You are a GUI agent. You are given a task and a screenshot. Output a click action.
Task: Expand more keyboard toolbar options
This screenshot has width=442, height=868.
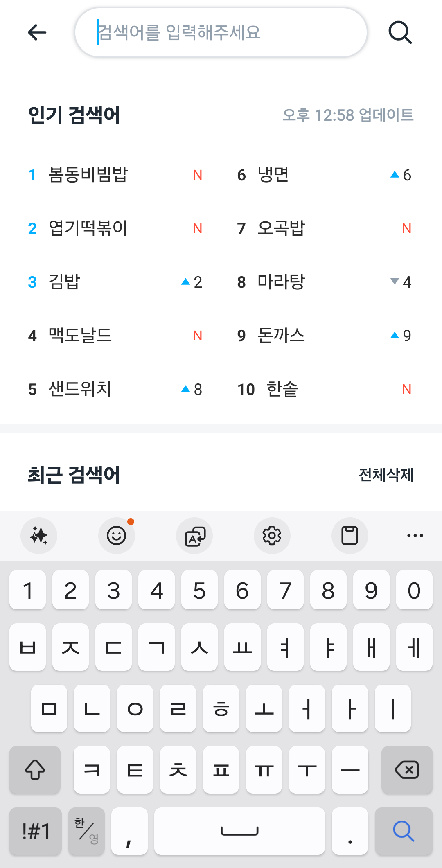(415, 535)
